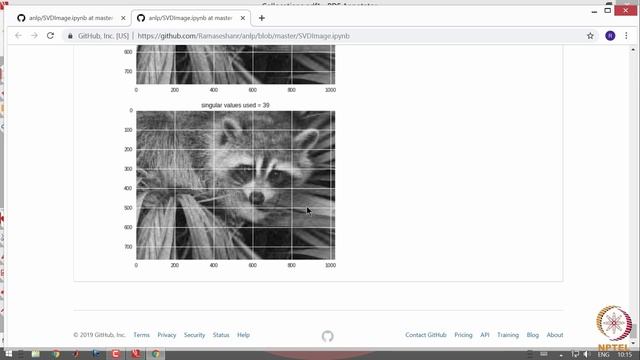Go forward in browser history
640x360 pixels.
click(34, 36)
